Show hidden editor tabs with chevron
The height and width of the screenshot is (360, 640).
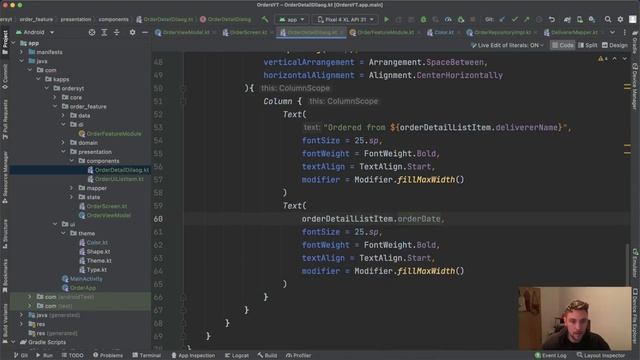(x=612, y=32)
